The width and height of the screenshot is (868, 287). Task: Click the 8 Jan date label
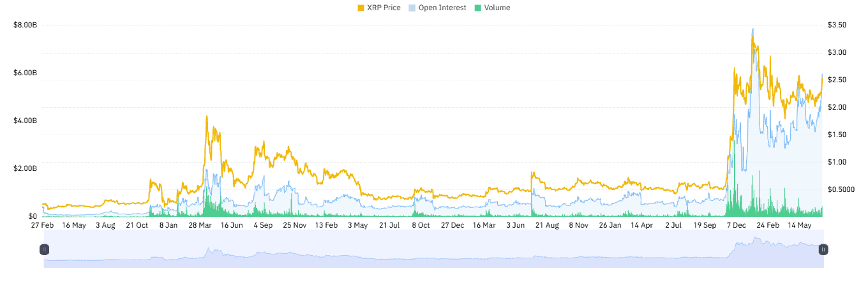168,225
